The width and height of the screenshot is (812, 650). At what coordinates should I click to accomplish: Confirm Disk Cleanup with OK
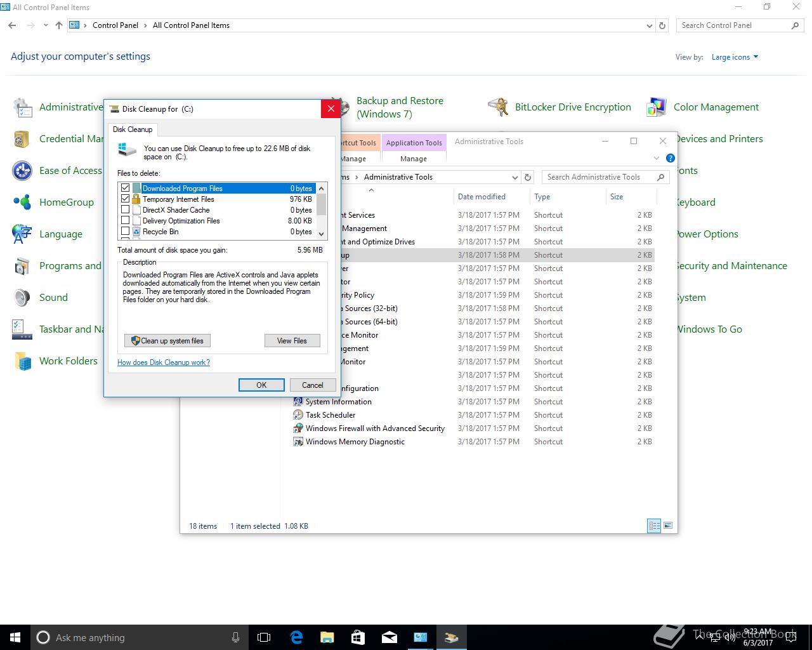[x=261, y=385]
